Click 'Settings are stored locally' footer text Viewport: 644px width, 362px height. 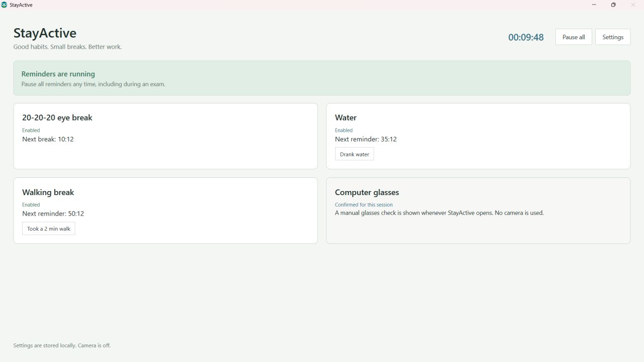click(x=62, y=345)
